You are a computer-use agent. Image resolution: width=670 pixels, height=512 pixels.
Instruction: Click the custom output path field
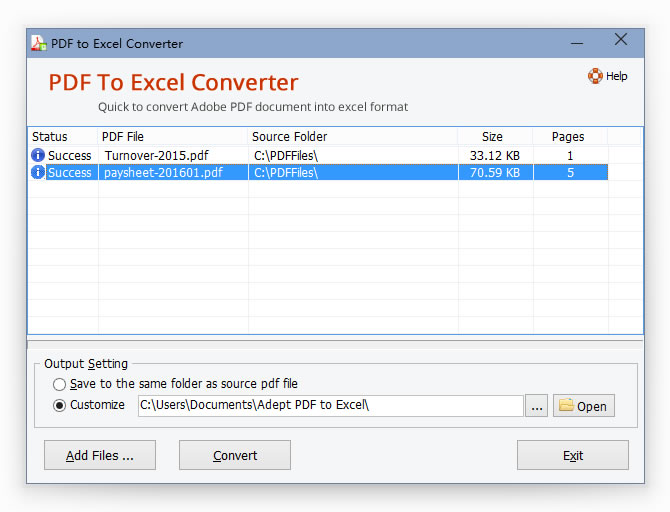click(x=329, y=405)
